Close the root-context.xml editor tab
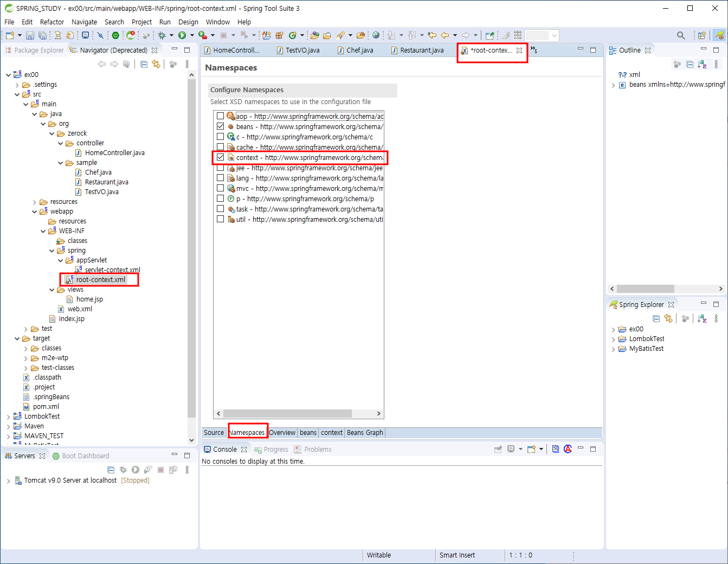 pos(519,50)
